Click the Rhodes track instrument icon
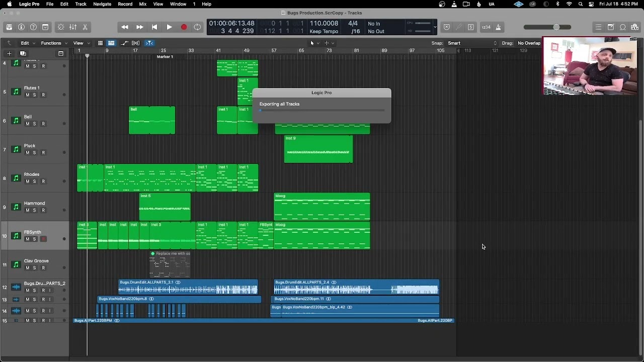This screenshot has height=362, width=644. coord(16,178)
